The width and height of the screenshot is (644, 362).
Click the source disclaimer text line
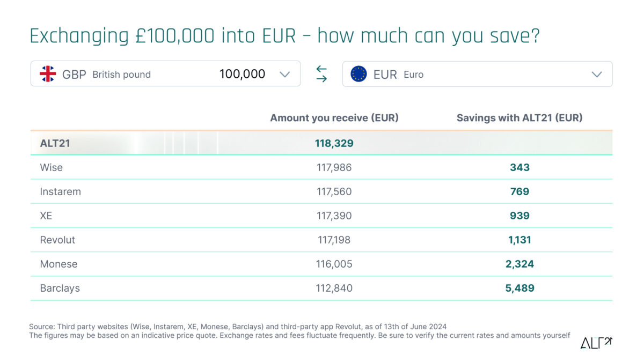(x=236, y=326)
